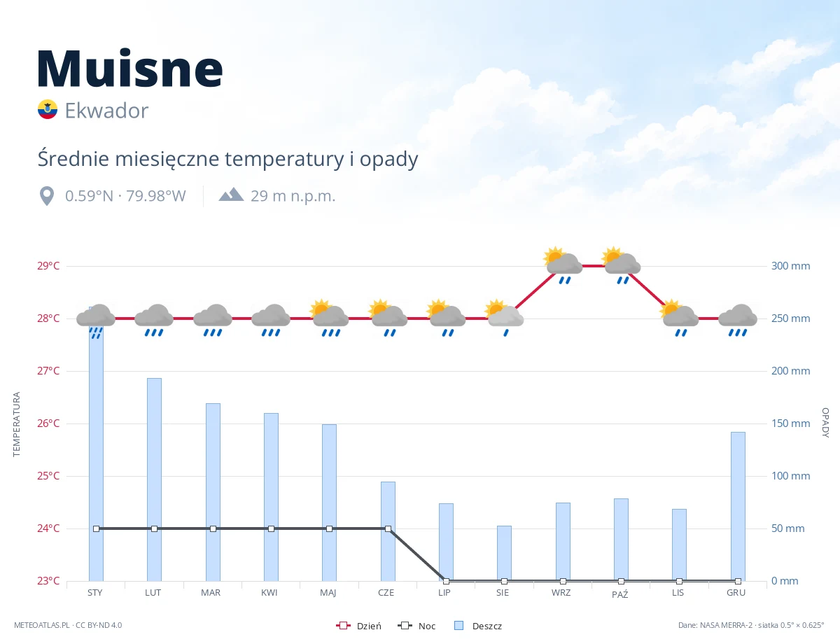Image resolution: width=840 pixels, height=644 pixels.
Task: Click the August light rain weather icon
Action: tap(504, 318)
